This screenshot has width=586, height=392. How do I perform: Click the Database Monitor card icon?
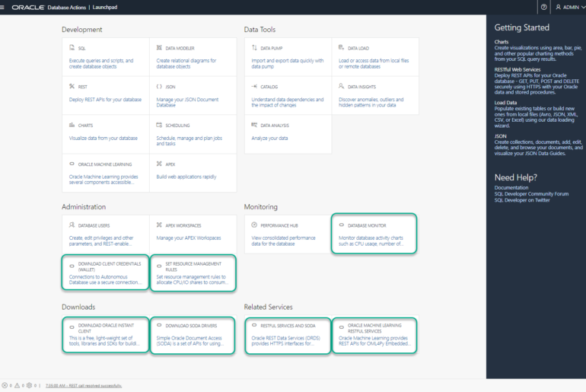pyautogui.click(x=341, y=225)
